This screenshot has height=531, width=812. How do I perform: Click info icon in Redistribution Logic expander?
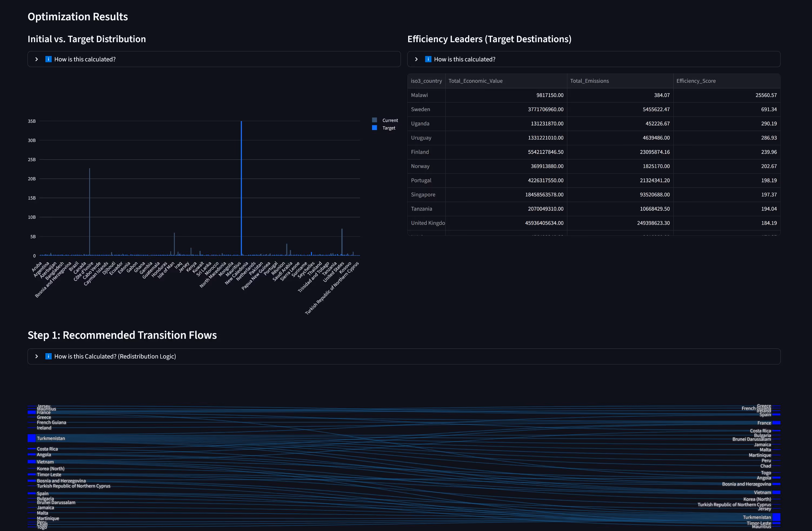tap(48, 356)
